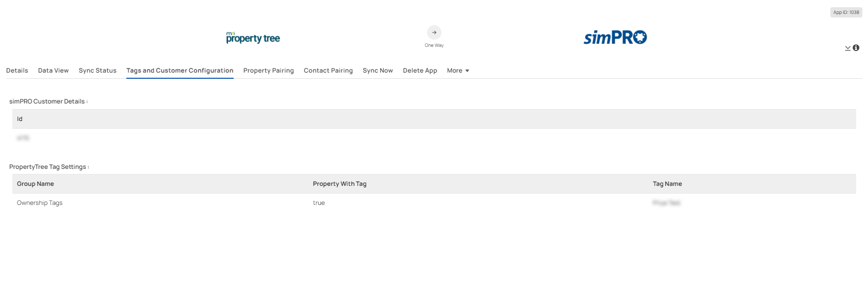This screenshot has height=294, width=868.
Task: Click the Delete App tab
Action: click(x=420, y=71)
